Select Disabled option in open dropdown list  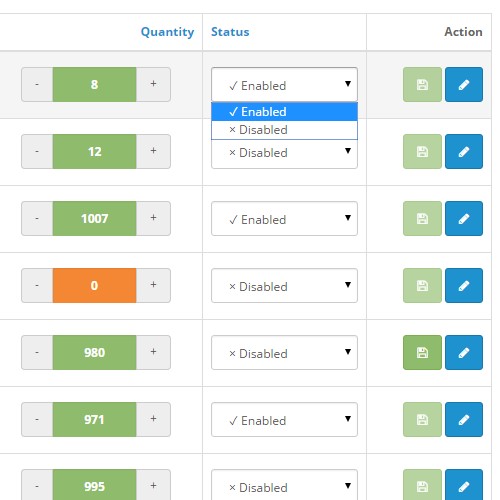[284, 130]
